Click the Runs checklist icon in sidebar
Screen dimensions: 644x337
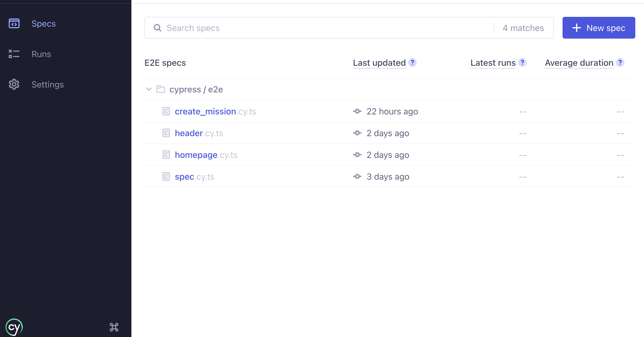[14, 54]
